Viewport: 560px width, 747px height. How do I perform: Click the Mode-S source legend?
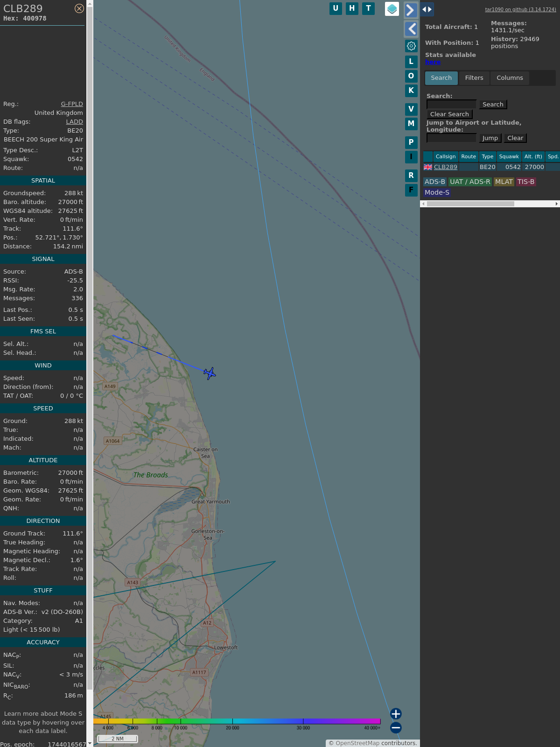437,192
